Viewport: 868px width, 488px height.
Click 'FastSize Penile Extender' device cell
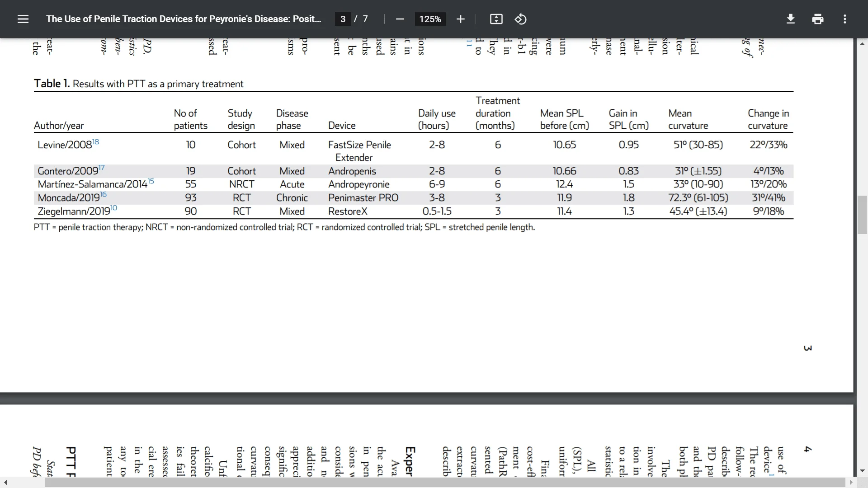point(359,151)
